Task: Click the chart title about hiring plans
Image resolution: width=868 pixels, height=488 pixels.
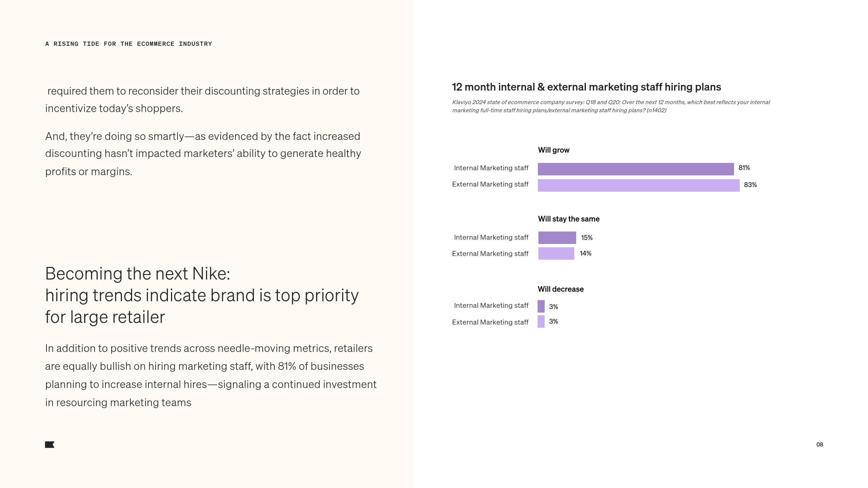Action: tap(586, 87)
